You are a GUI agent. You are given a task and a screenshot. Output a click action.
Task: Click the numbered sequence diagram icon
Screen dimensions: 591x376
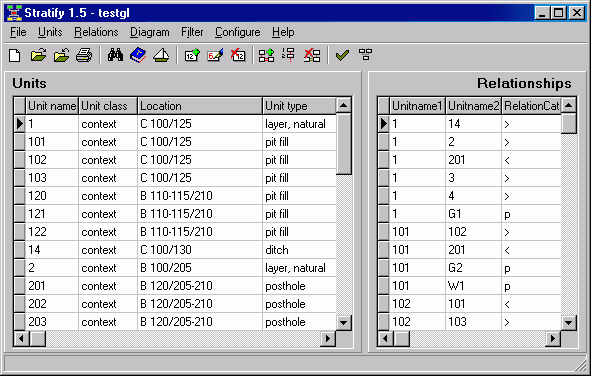point(289,55)
